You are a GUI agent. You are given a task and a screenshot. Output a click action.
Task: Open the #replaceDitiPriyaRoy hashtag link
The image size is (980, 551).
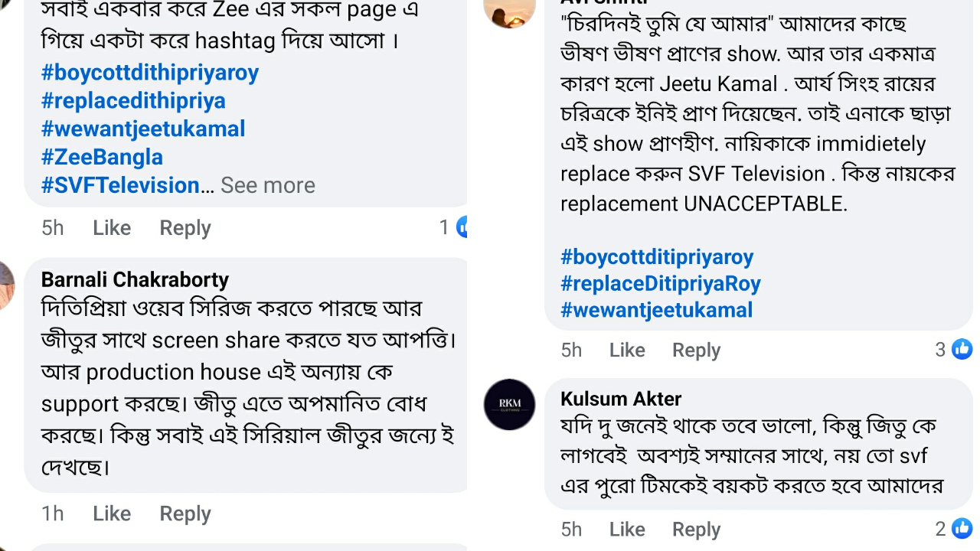point(661,283)
